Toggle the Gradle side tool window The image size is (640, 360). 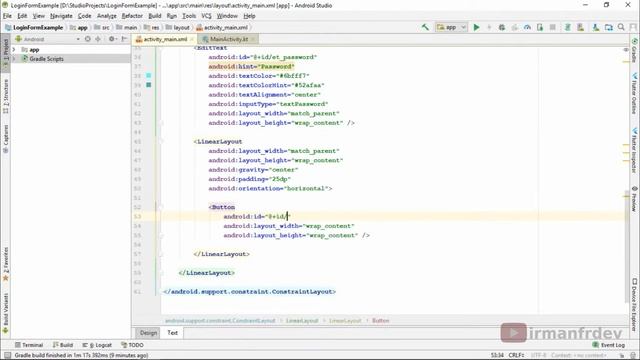(634, 50)
